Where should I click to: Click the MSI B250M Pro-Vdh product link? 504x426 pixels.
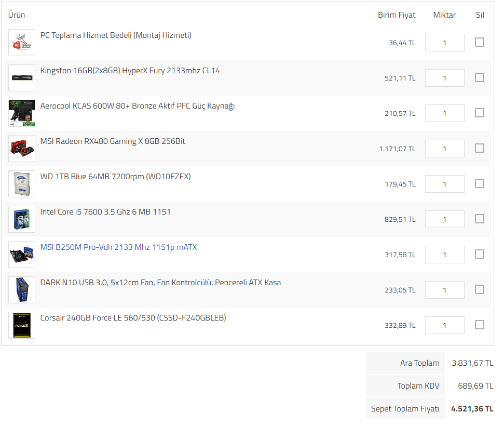point(118,247)
